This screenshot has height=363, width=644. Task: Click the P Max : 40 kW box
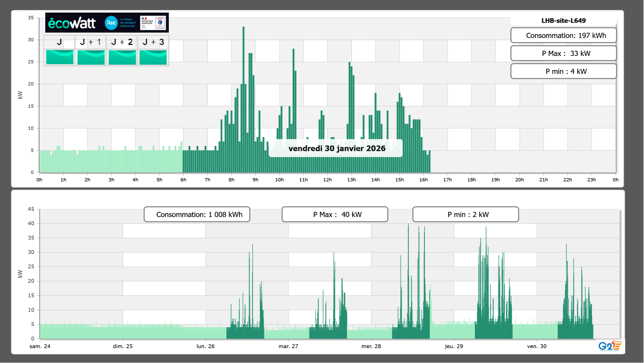pyautogui.click(x=334, y=214)
